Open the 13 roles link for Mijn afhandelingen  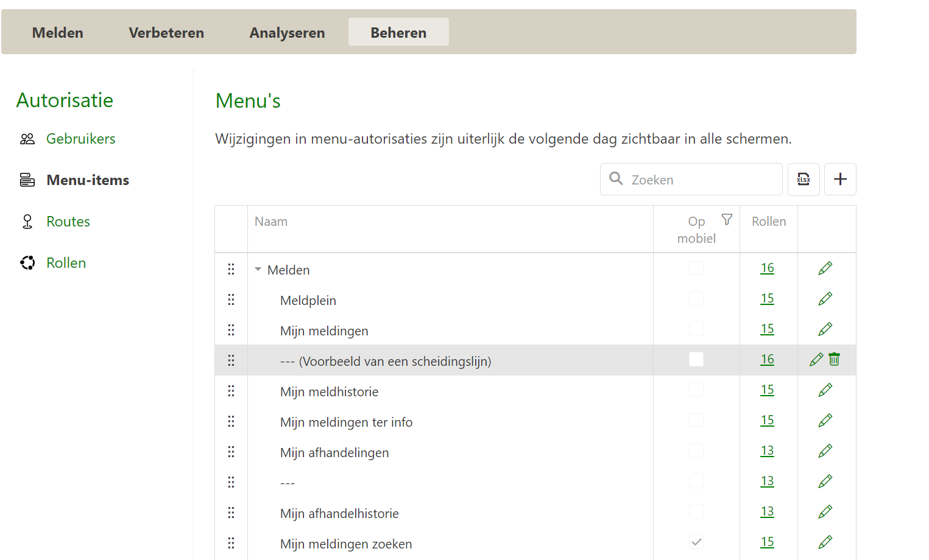767,451
